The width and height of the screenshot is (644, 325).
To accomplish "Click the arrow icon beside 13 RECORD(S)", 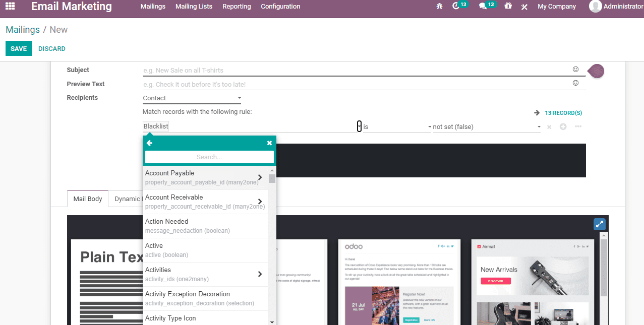I will 537,113.
